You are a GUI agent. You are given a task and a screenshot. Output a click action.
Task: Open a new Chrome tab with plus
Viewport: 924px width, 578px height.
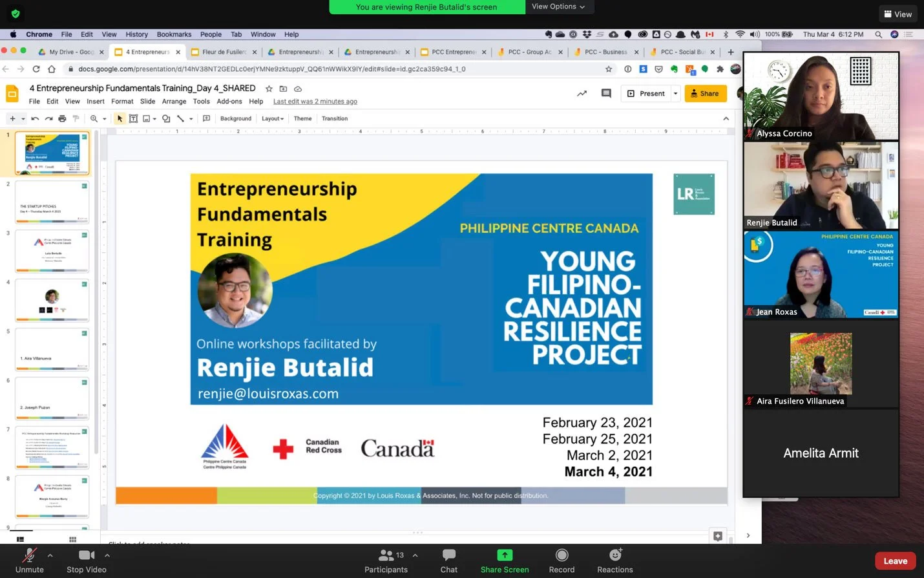click(731, 52)
